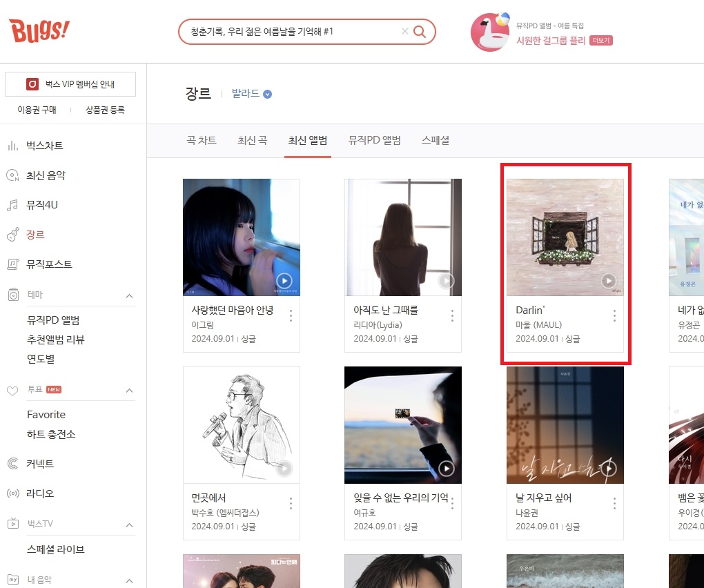Open 커넥트 in the sidebar
Viewport: 704px width, 588px height.
(40, 464)
